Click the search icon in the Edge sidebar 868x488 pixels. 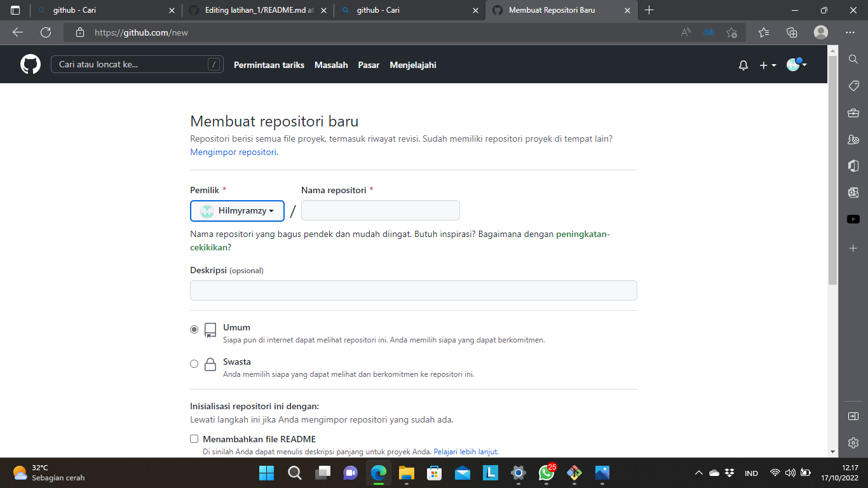point(853,59)
